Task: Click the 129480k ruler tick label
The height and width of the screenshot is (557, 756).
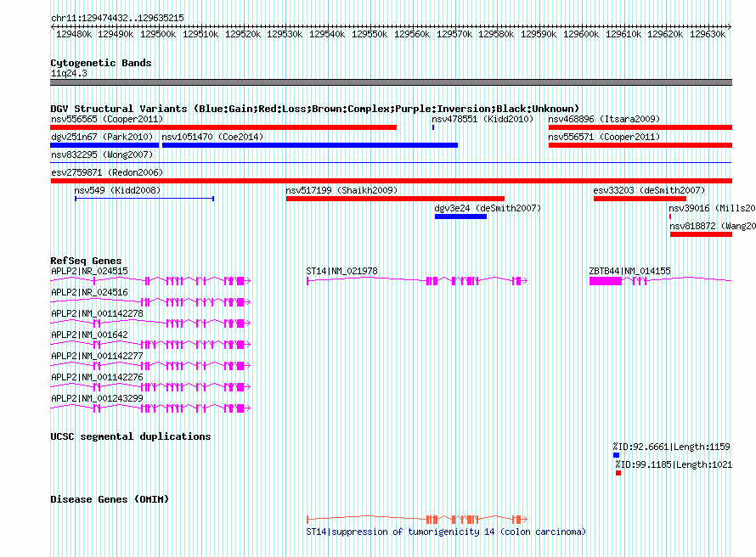Action: tap(74, 34)
